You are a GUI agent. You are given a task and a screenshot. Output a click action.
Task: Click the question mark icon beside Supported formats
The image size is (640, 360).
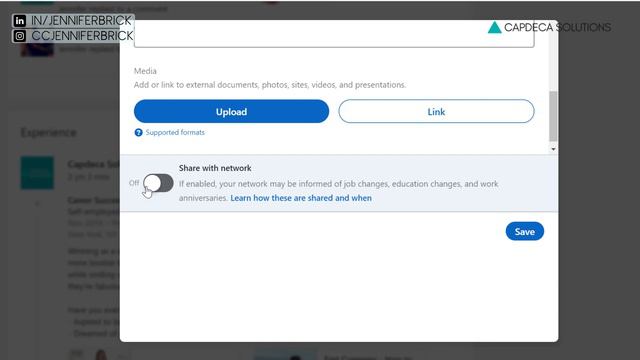pos(138,132)
